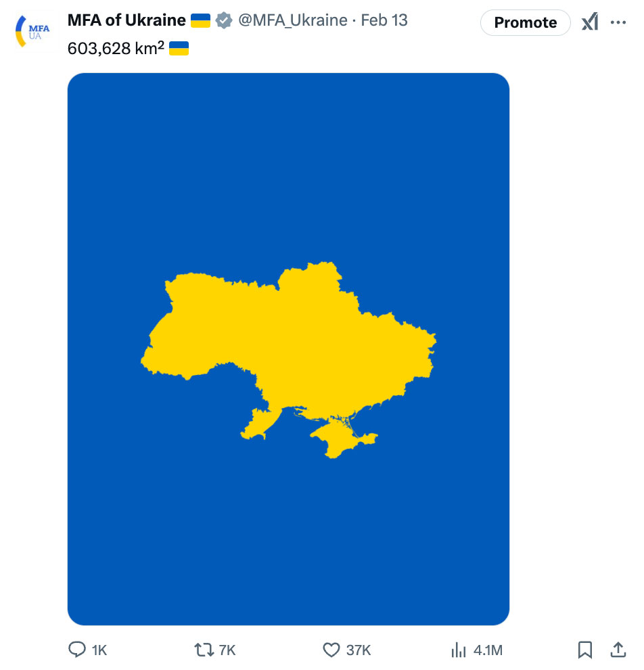Image resolution: width=644 pixels, height=670 pixels.
Task: Click the share upload arrow icon
Action: coord(618,650)
